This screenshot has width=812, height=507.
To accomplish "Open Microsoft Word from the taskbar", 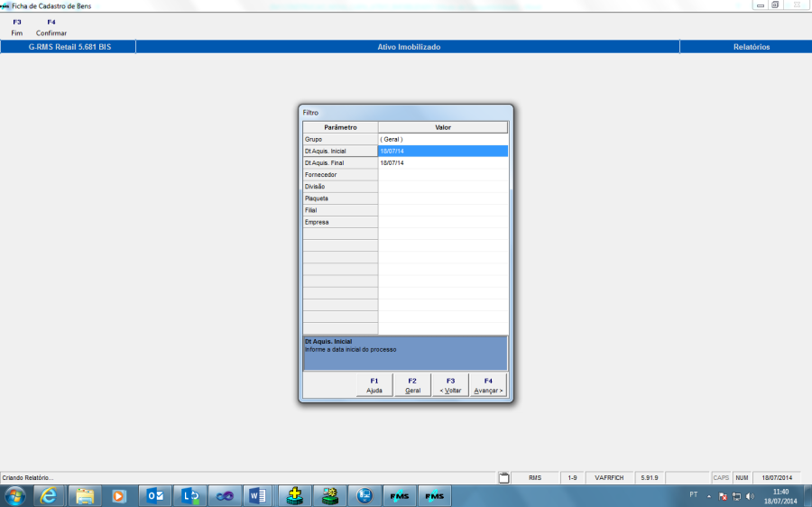I will (257, 496).
